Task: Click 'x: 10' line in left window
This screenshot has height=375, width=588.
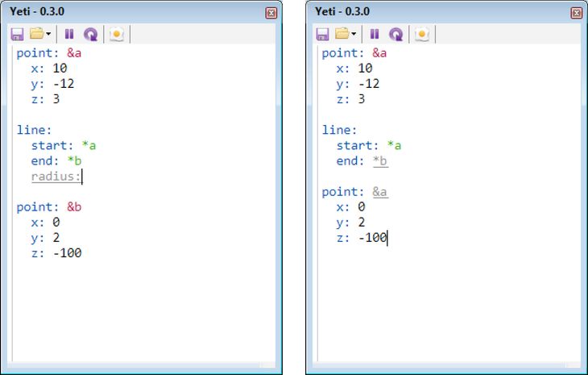Action: click(x=49, y=69)
